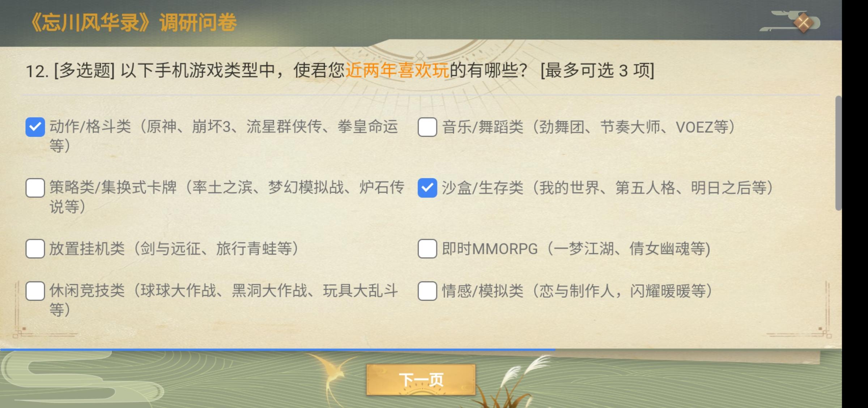
Task: Click the 下一页 button
Action: click(421, 380)
